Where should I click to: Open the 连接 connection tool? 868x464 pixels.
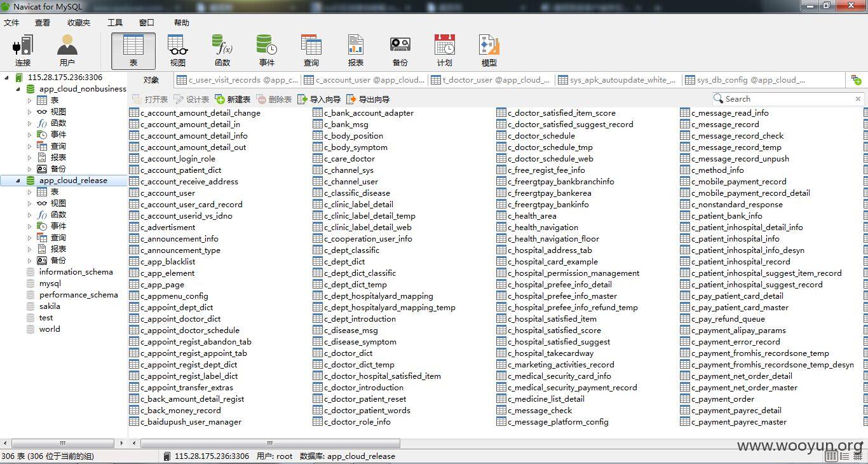[23, 51]
